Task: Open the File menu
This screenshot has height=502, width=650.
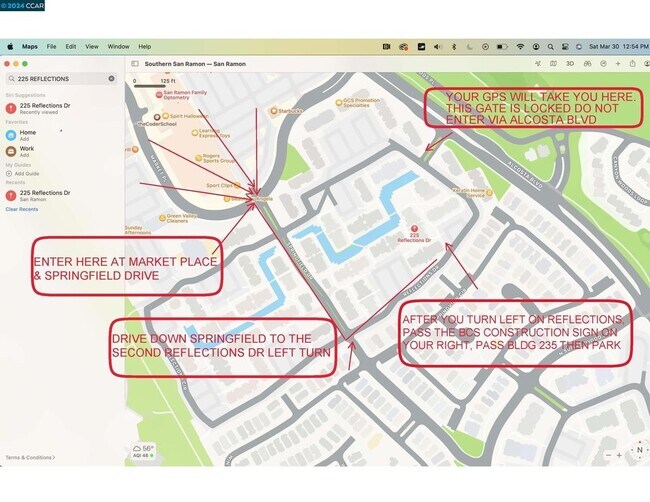Action: (x=51, y=47)
